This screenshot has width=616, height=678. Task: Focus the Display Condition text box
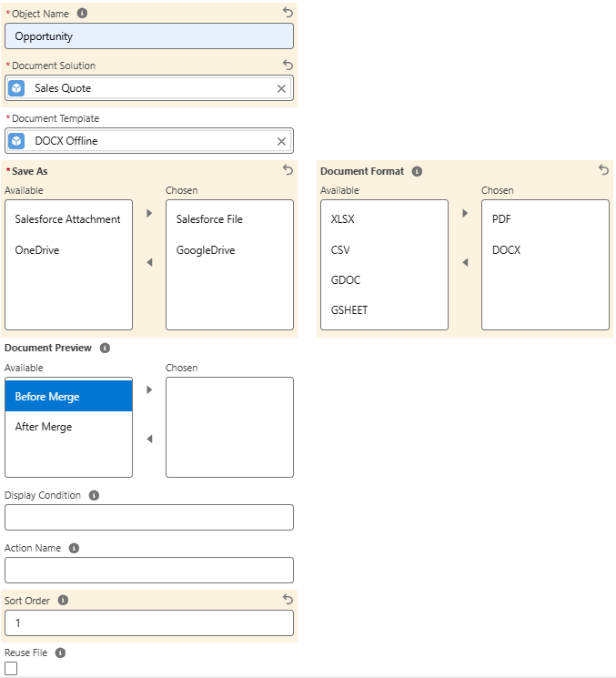149,518
